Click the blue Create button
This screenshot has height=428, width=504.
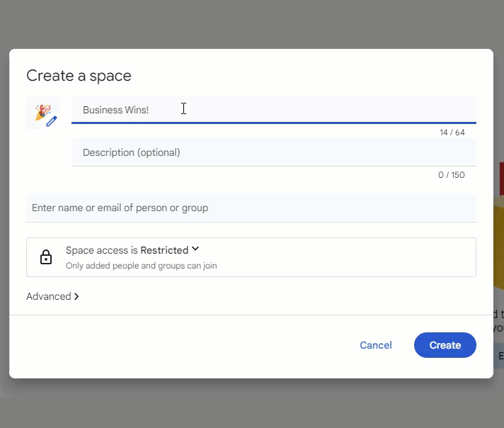point(445,345)
